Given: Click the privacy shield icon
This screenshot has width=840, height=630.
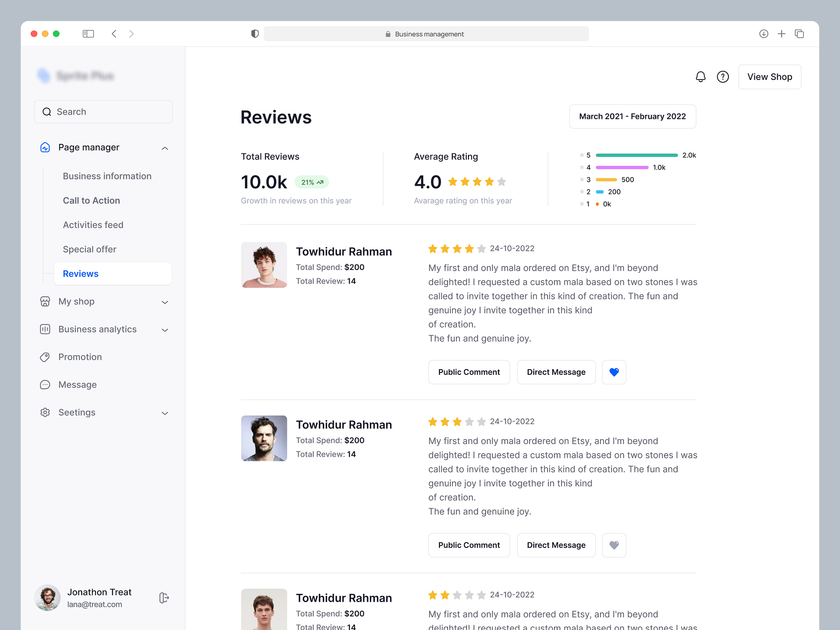Looking at the screenshot, I should click(255, 34).
